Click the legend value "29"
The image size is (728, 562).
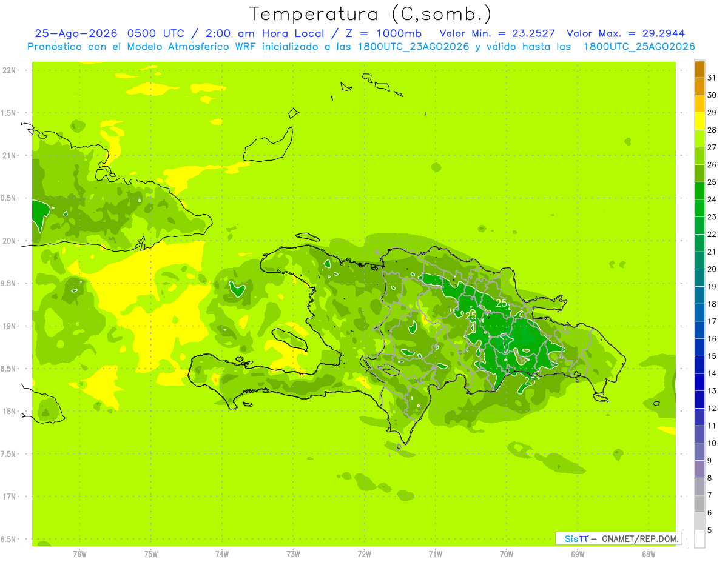pos(712,113)
